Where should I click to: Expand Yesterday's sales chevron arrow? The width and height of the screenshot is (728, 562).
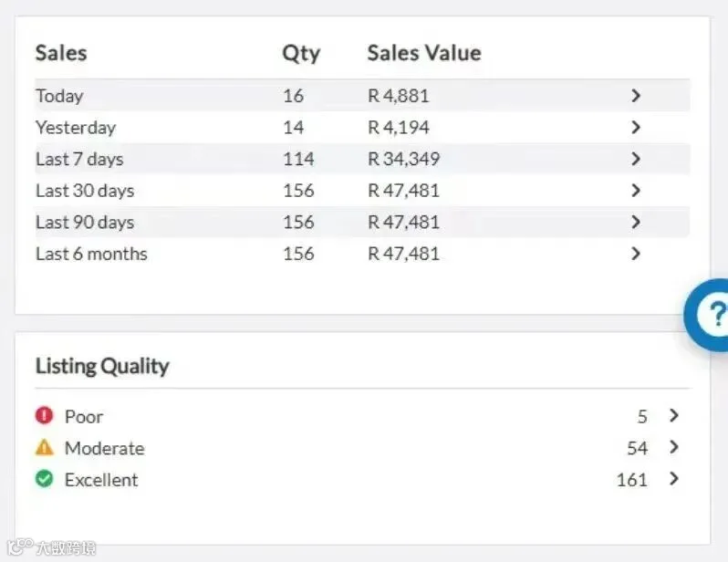click(x=636, y=127)
